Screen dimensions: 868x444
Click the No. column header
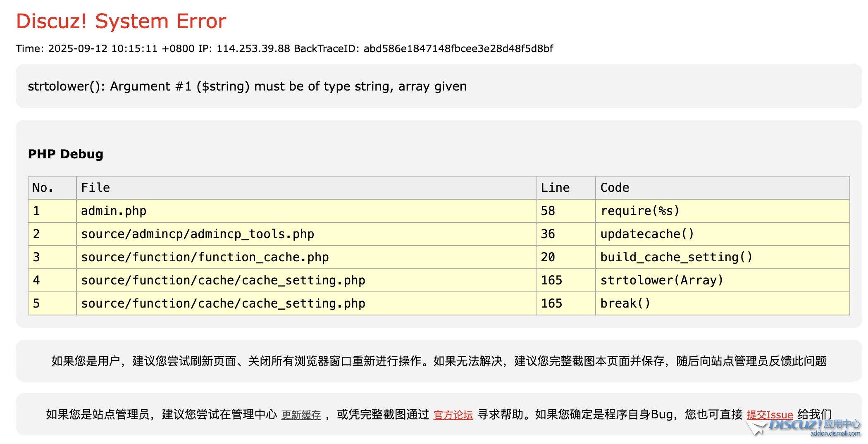click(52, 188)
